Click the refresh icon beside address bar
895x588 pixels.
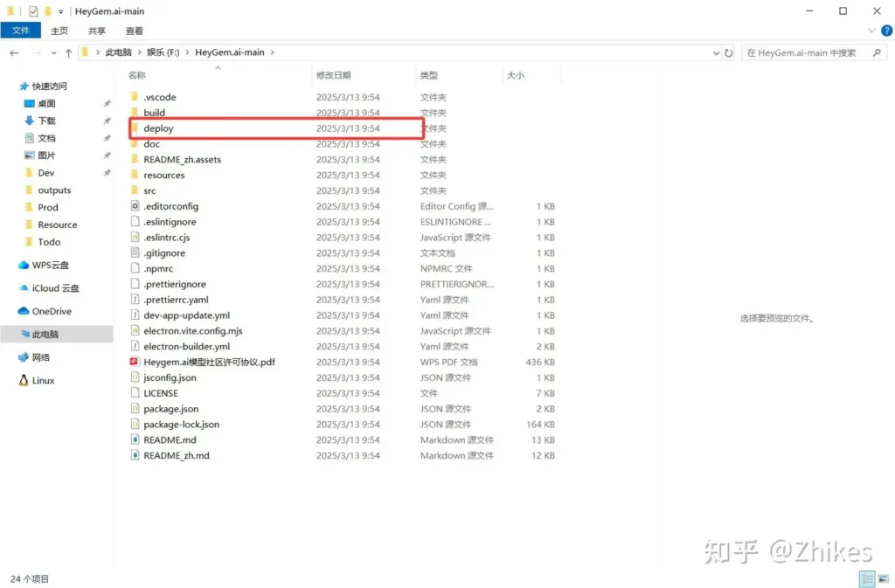pos(729,52)
